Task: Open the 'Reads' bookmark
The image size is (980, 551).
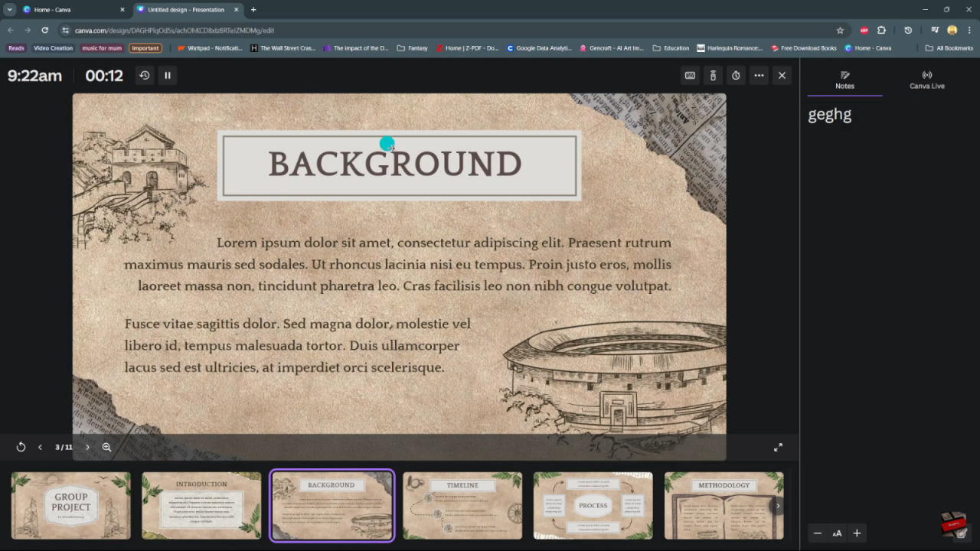Action: (16, 48)
